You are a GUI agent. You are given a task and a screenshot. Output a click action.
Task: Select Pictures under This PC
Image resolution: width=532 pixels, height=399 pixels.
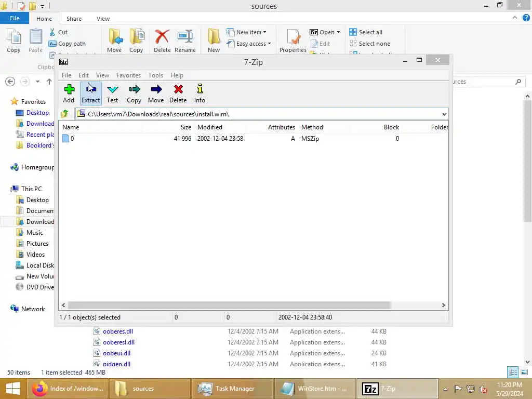[x=32, y=244]
